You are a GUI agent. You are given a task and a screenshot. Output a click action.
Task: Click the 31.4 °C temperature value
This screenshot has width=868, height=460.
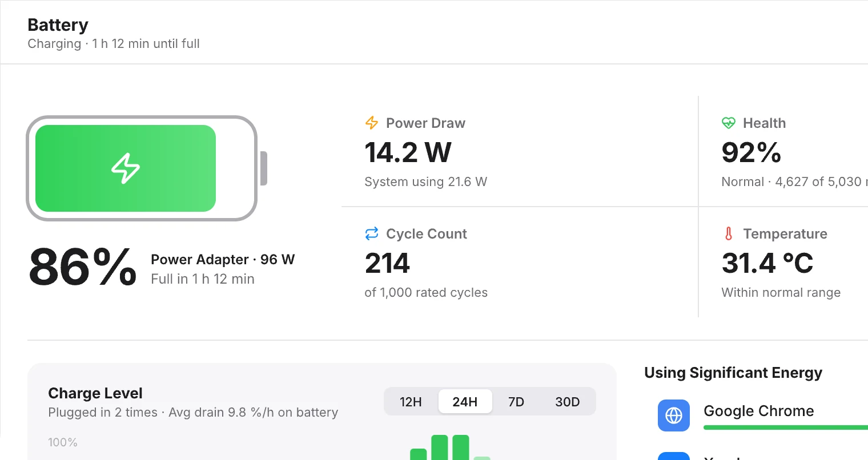pyautogui.click(x=767, y=263)
